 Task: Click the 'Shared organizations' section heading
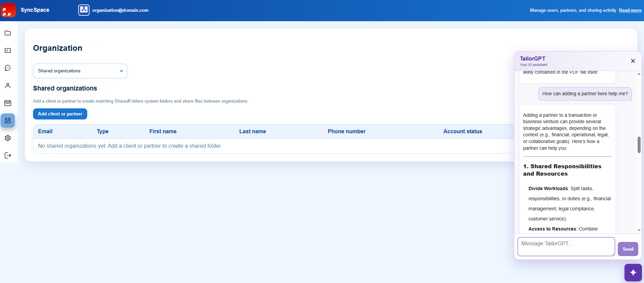point(65,88)
